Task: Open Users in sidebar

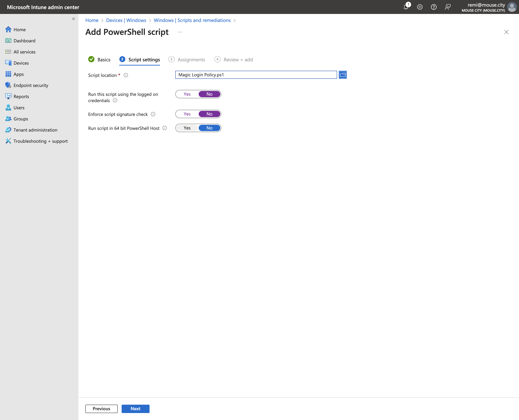Action: pos(15,107)
